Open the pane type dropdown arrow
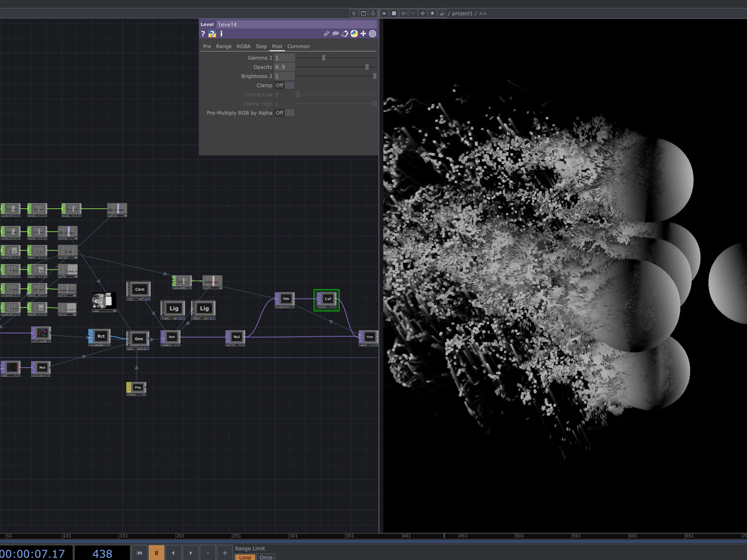 coord(384,13)
